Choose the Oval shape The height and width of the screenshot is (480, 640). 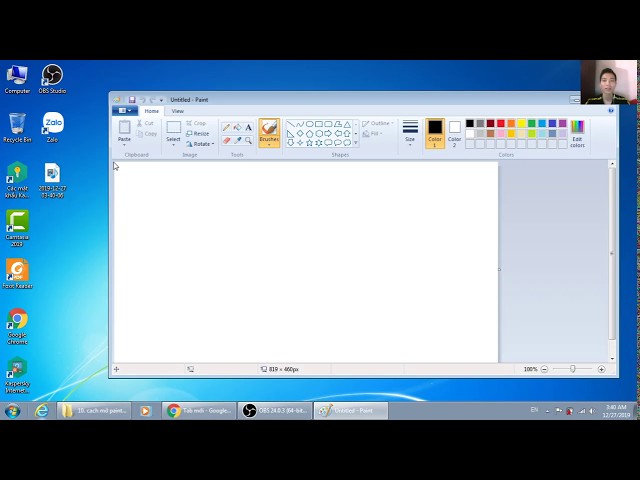[309, 124]
